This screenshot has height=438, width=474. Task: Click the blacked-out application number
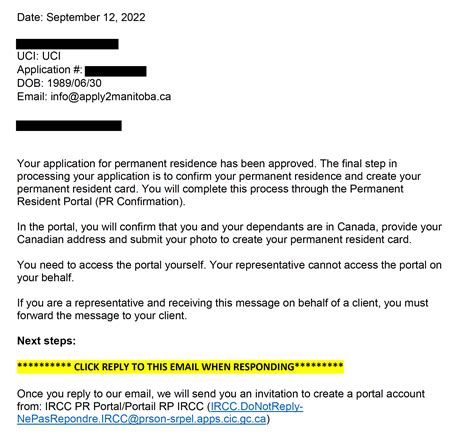[116, 71]
